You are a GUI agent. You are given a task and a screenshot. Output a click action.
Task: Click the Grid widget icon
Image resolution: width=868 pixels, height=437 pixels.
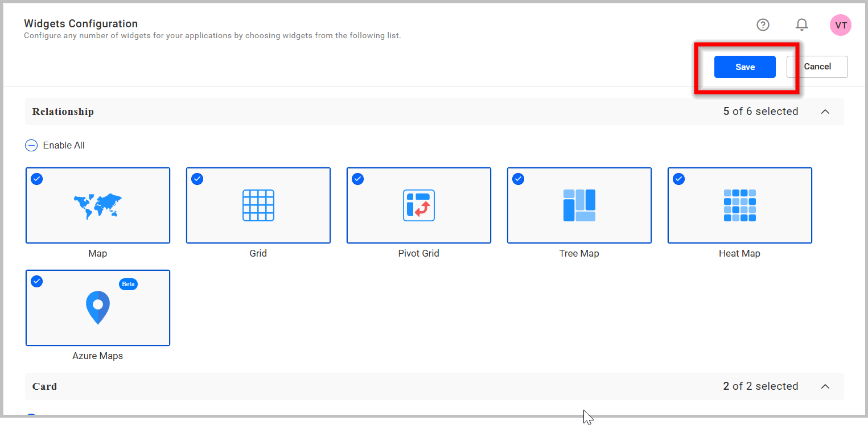(x=258, y=205)
